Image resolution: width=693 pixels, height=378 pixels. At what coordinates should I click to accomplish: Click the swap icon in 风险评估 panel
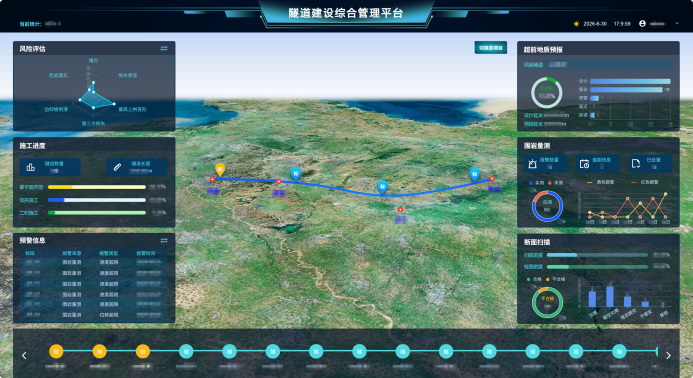(x=164, y=49)
